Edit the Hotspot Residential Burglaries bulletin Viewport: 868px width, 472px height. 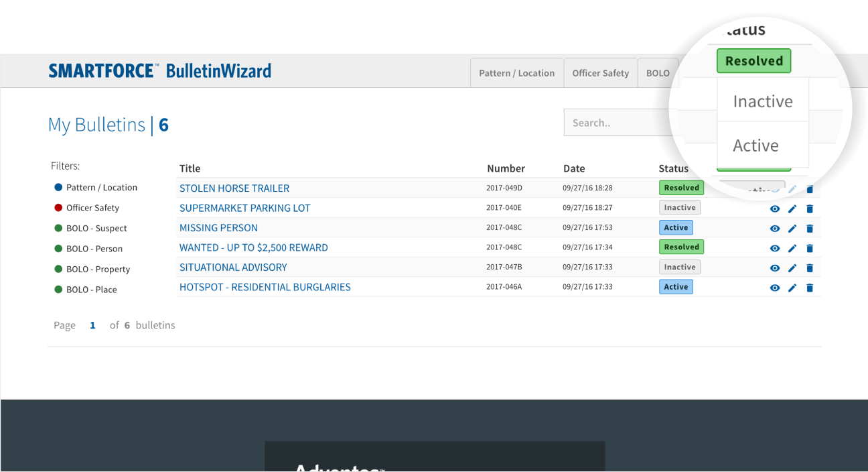[792, 288]
